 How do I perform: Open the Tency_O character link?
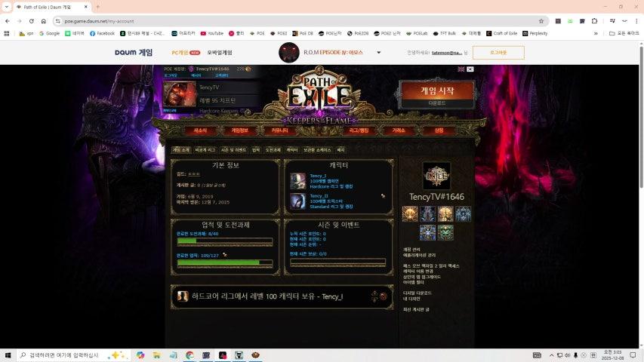319,196
